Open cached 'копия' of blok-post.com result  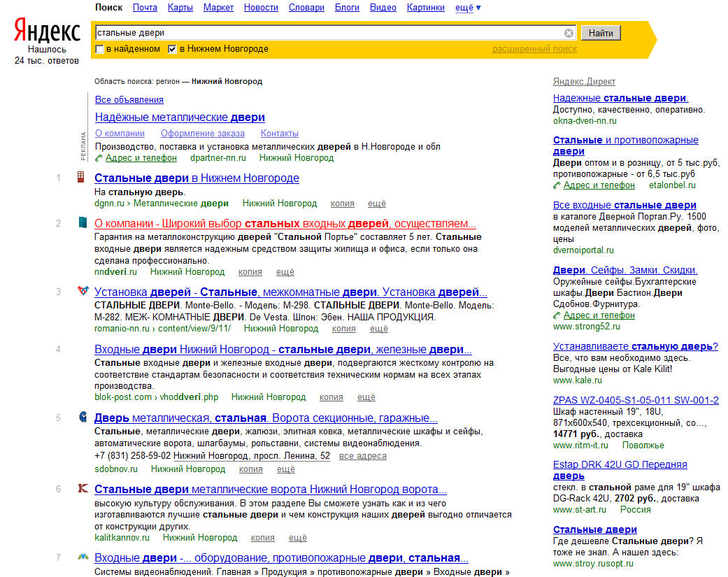pos(331,397)
